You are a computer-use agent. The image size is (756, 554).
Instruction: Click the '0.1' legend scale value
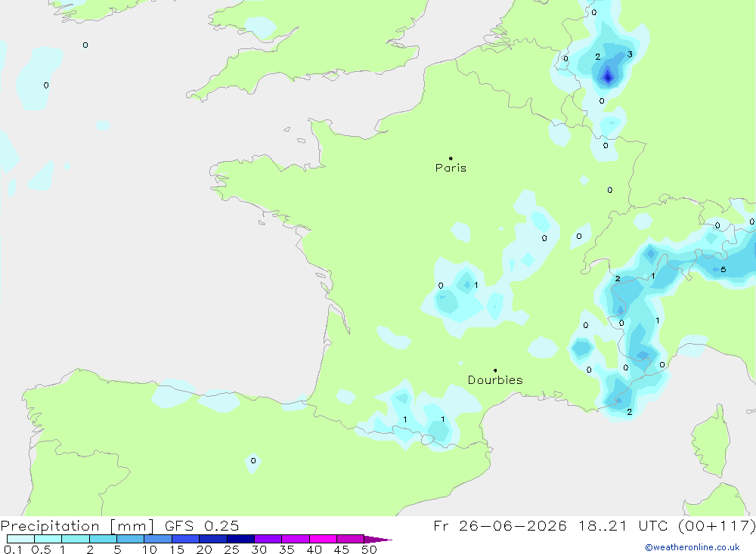13,549
